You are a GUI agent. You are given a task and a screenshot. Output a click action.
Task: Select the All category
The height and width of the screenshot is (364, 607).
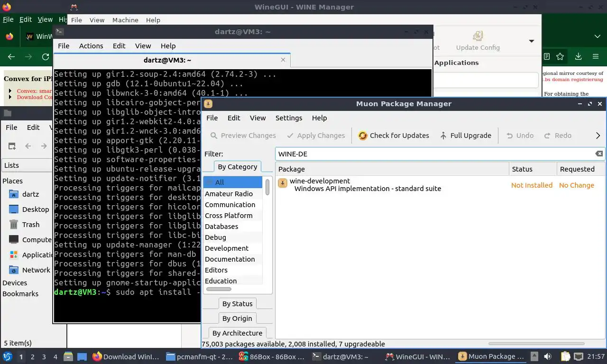click(232, 182)
